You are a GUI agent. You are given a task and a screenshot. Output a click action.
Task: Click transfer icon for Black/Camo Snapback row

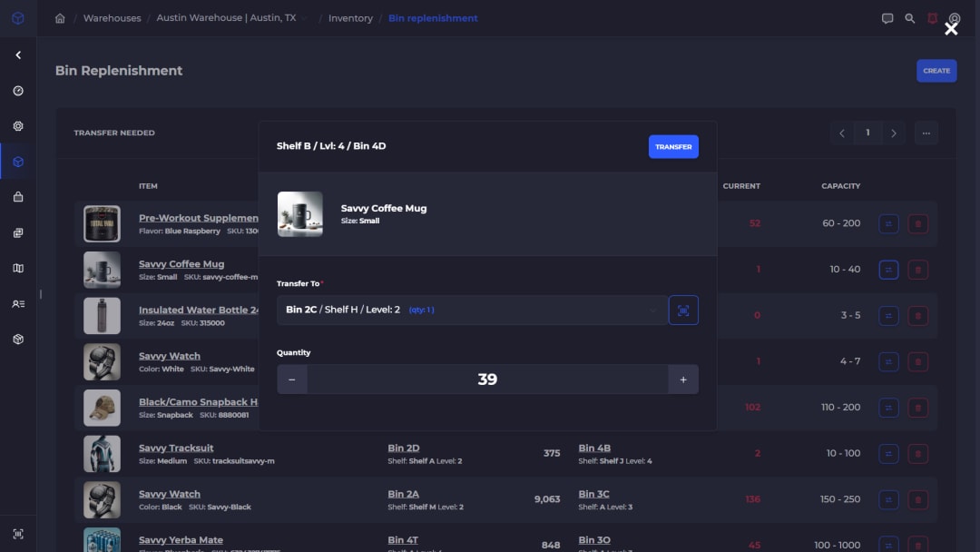point(888,408)
